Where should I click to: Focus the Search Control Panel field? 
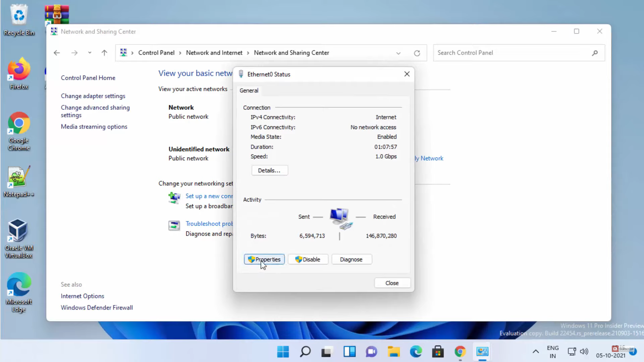click(x=510, y=53)
